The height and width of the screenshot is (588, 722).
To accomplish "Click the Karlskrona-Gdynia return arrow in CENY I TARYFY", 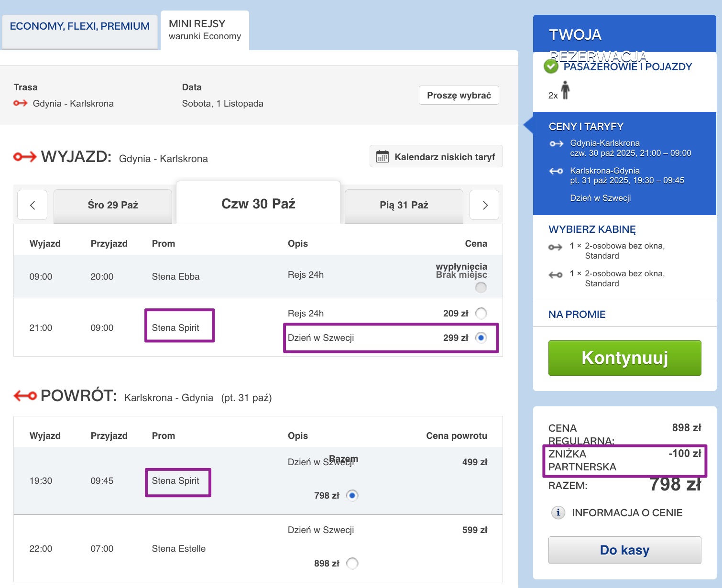I will (x=556, y=171).
